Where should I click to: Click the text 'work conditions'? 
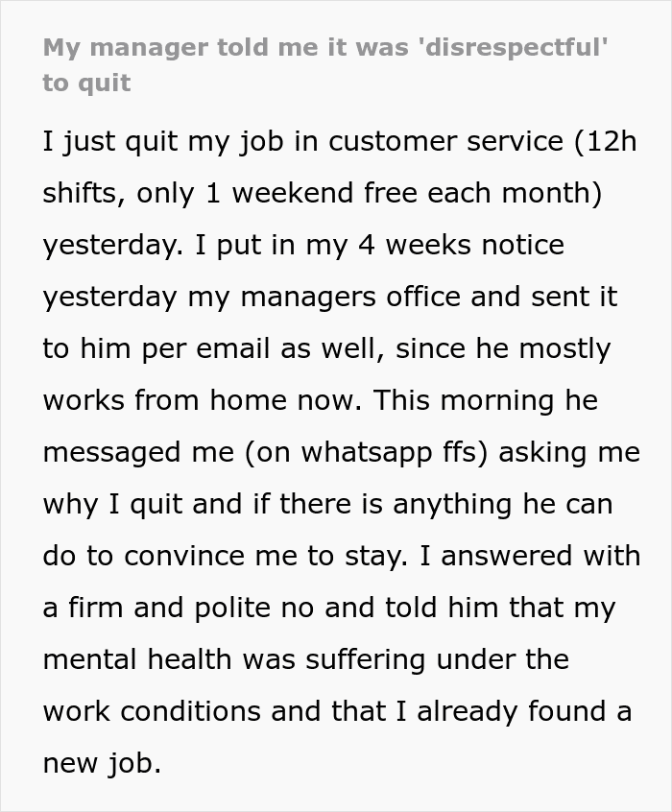[x=155, y=710]
